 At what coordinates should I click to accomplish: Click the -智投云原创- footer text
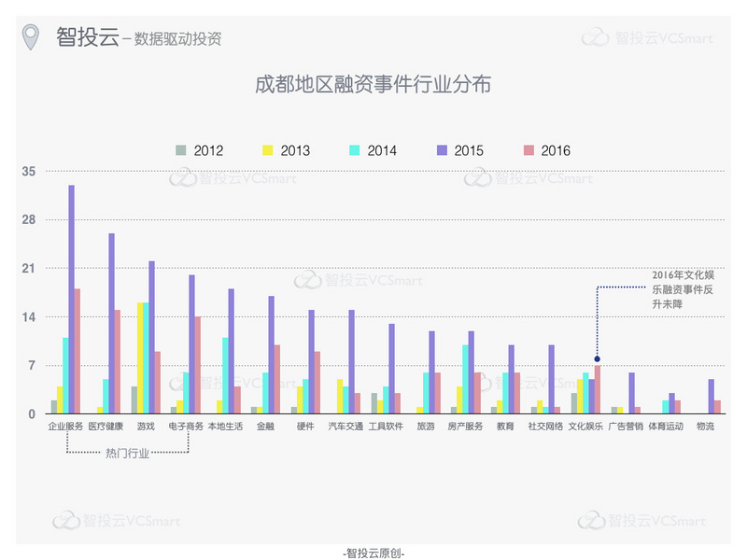(373, 552)
